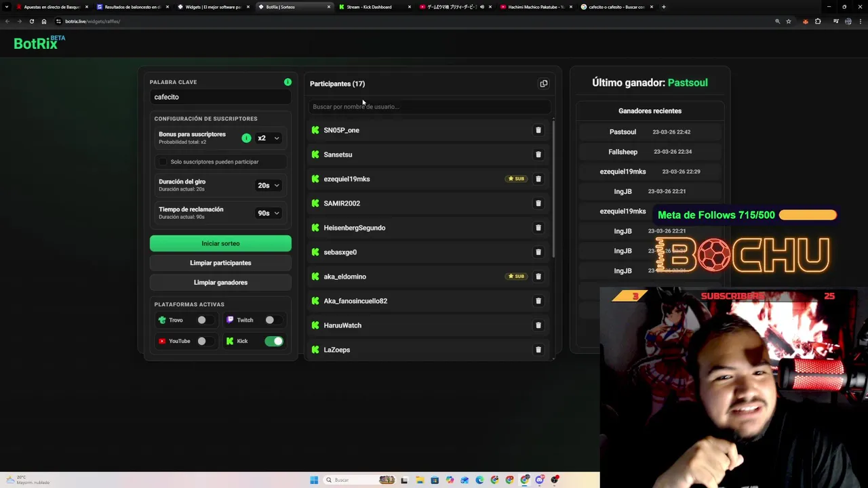The image size is (868, 488).
Task: Switch to 'cafecito o cafesito' search tab
Action: pyautogui.click(x=616, y=7)
